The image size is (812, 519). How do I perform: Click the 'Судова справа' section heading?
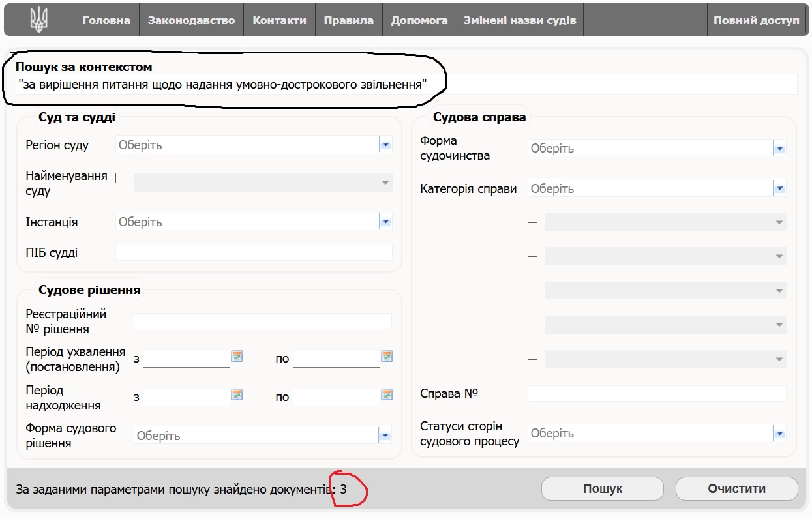(x=479, y=117)
